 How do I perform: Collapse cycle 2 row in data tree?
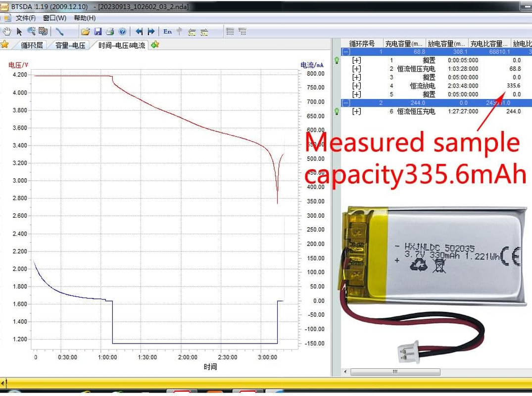click(x=346, y=103)
